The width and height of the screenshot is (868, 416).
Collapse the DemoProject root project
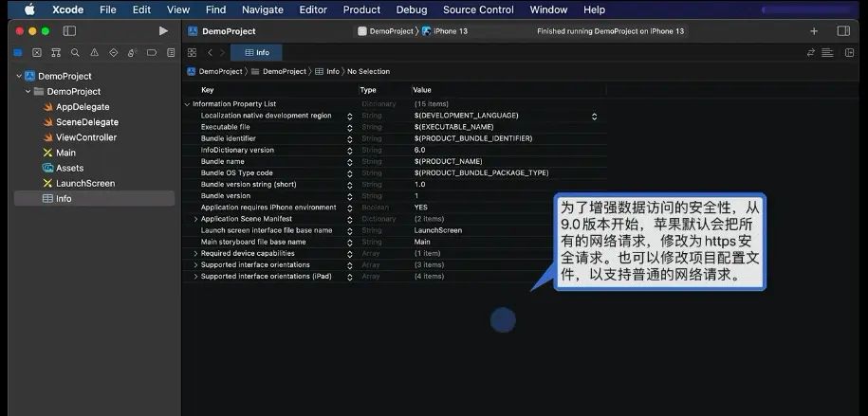tap(19, 77)
